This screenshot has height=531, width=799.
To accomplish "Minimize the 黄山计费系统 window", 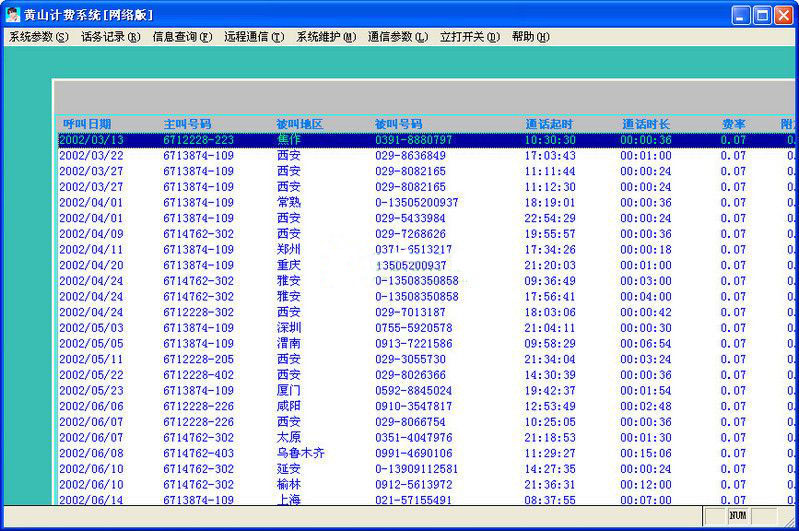I will pyautogui.click(x=740, y=14).
